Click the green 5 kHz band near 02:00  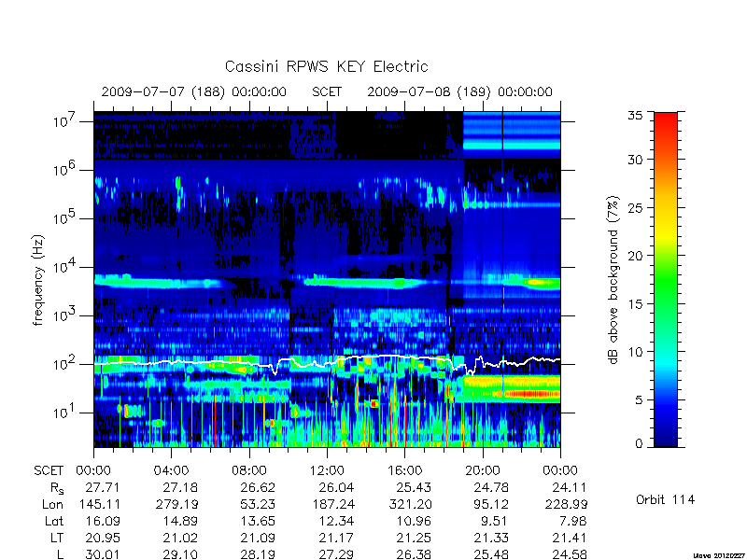[133, 282]
